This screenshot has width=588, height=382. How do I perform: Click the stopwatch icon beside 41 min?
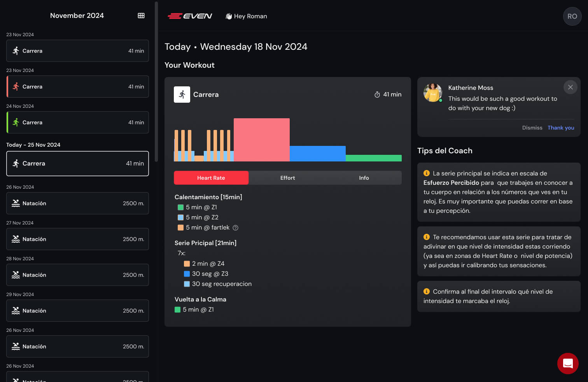click(x=376, y=94)
